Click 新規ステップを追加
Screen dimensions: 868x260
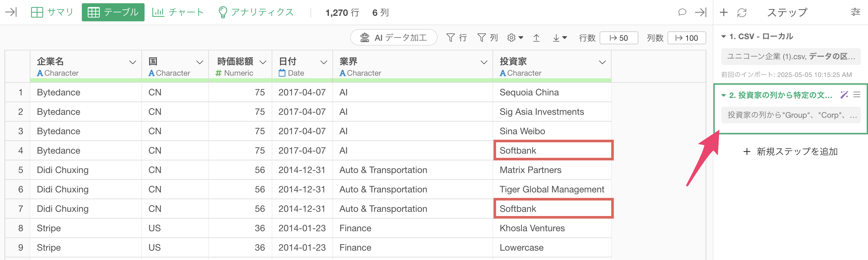click(x=790, y=152)
